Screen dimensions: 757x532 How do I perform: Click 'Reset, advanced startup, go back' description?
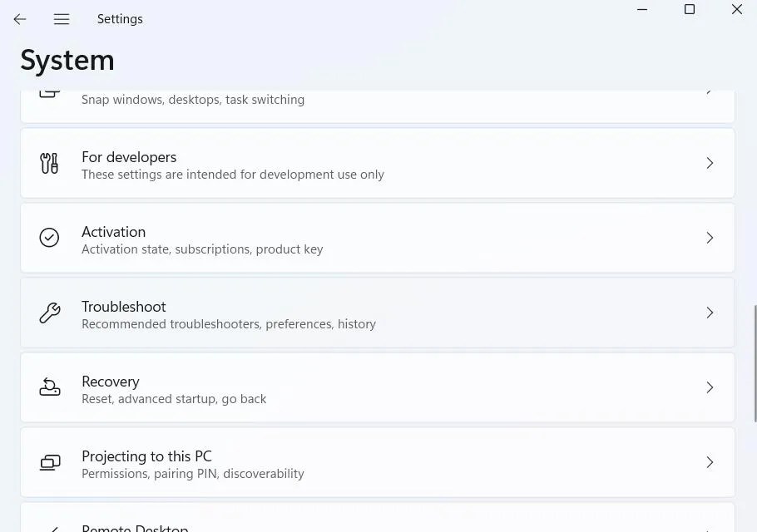coord(174,399)
